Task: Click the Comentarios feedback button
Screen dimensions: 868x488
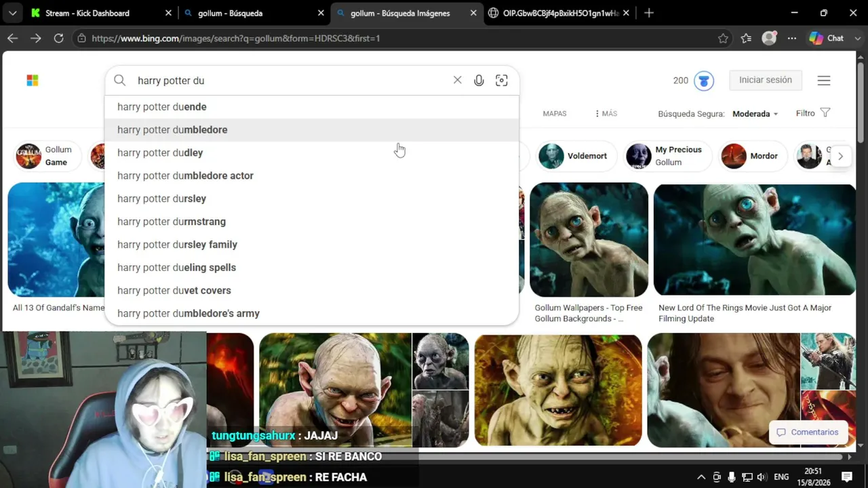Action: [808, 432]
